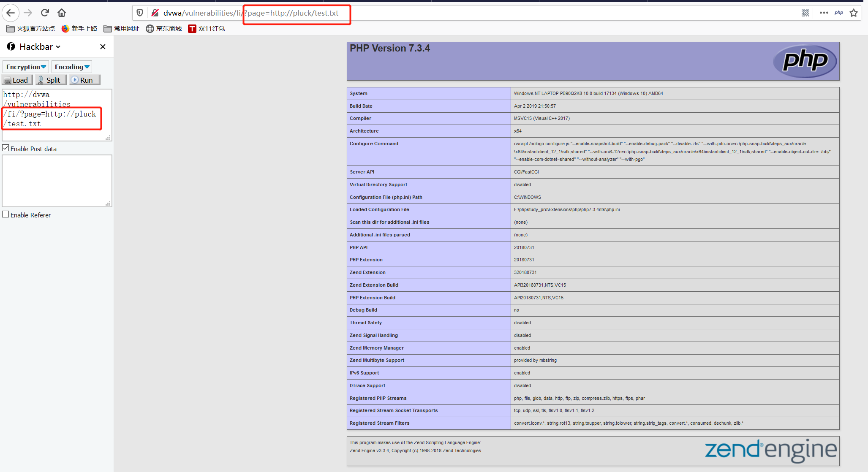Go to the browser home page
This screenshot has height=472, width=868.
click(62, 13)
